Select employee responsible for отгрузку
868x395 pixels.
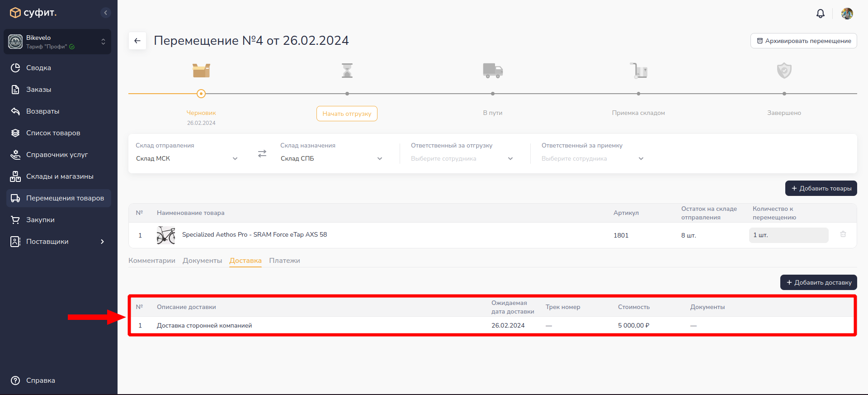point(462,158)
